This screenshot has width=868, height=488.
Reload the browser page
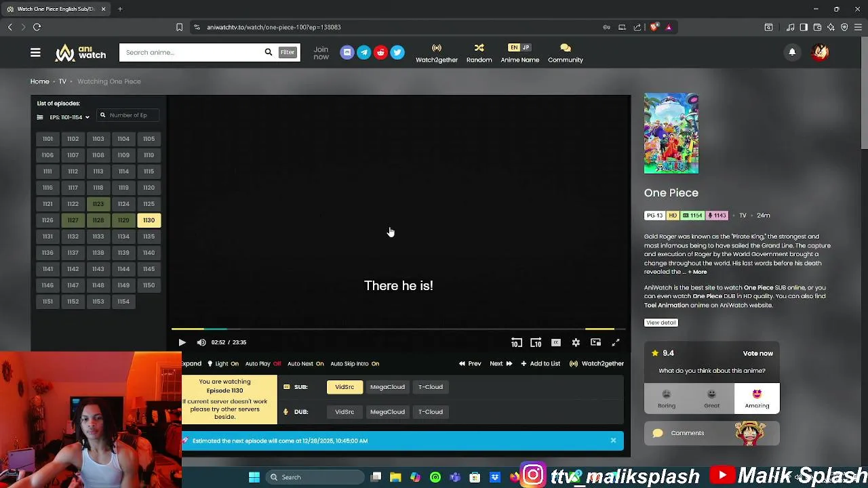click(x=37, y=27)
